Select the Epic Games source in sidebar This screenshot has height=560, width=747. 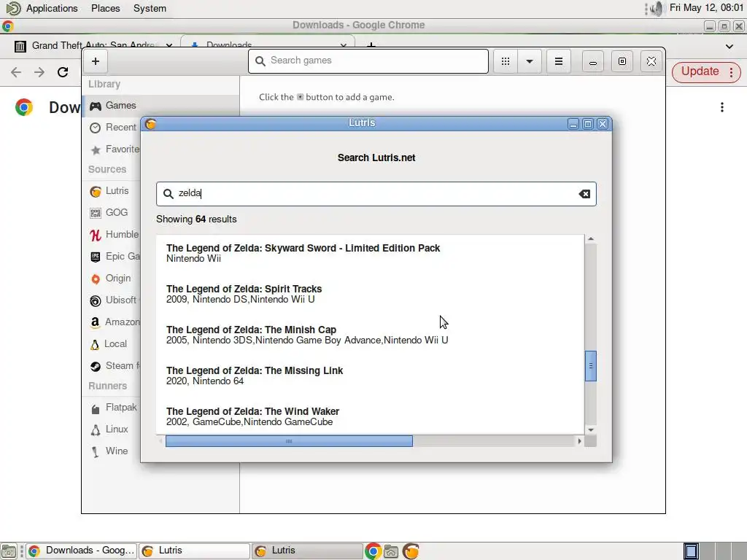point(113,256)
